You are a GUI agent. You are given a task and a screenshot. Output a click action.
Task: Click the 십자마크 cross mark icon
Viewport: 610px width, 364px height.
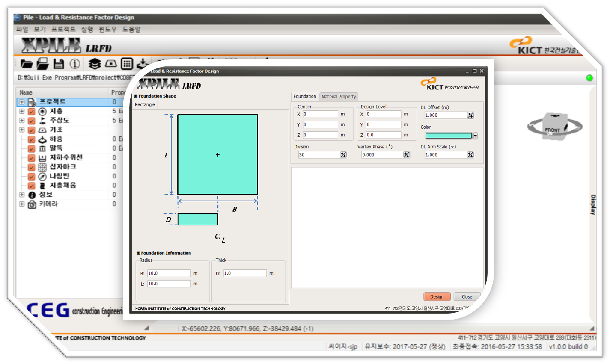[x=42, y=167]
